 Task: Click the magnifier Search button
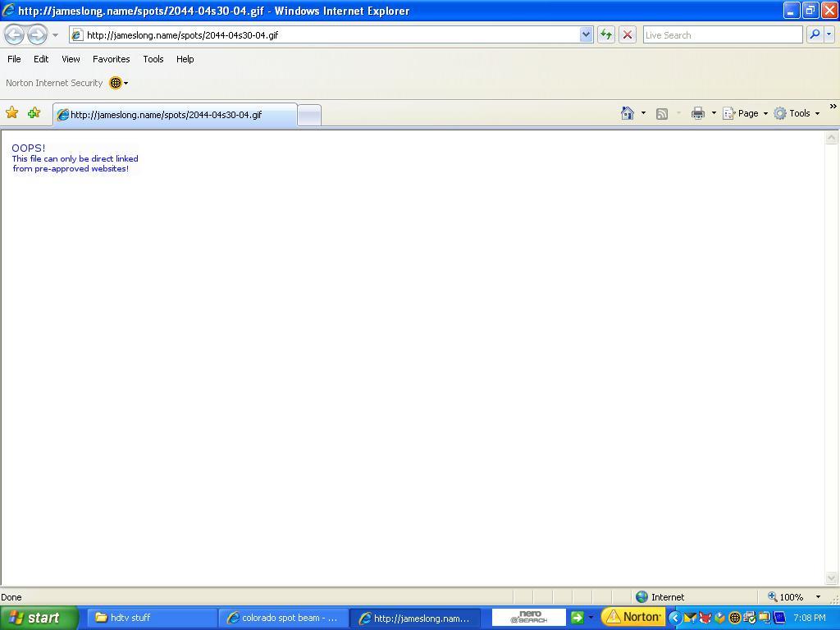[x=815, y=34]
